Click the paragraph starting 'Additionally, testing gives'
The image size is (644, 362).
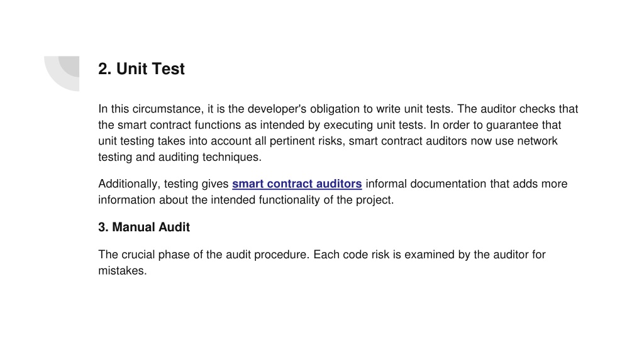pyautogui.click(x=333, y=192)
